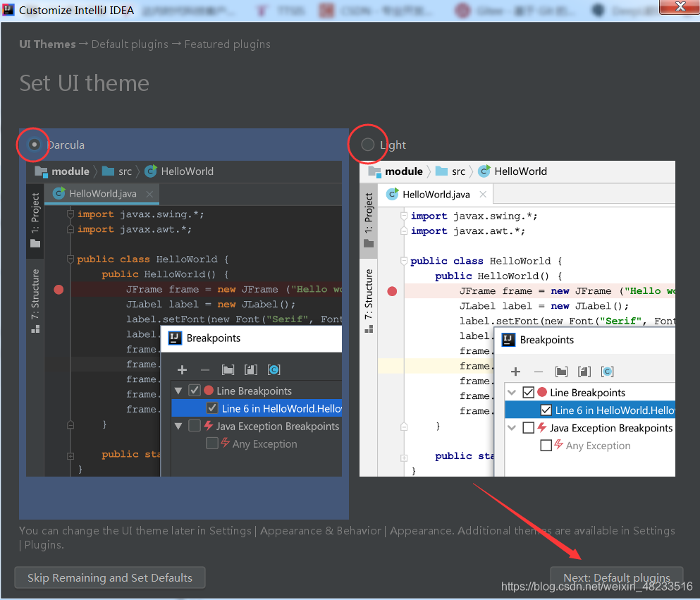Click group-by-class icon in Light Breakpoints toolbar
The width and height of the screenshot is (700, 600).
(x=607, y=372)
